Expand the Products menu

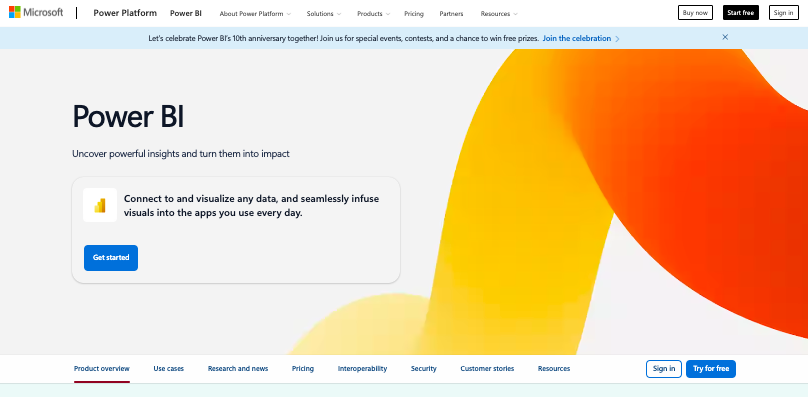click(374, 14)
